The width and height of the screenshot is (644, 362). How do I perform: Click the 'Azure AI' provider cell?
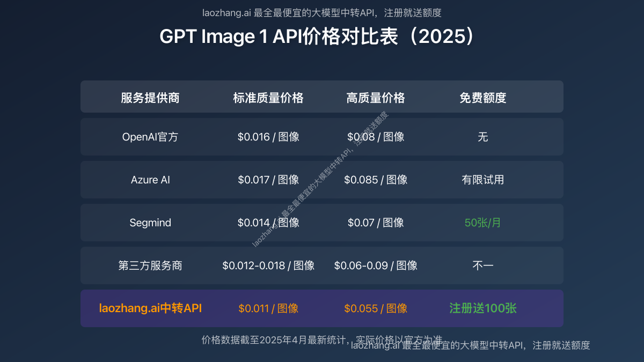tap(150, 180)
